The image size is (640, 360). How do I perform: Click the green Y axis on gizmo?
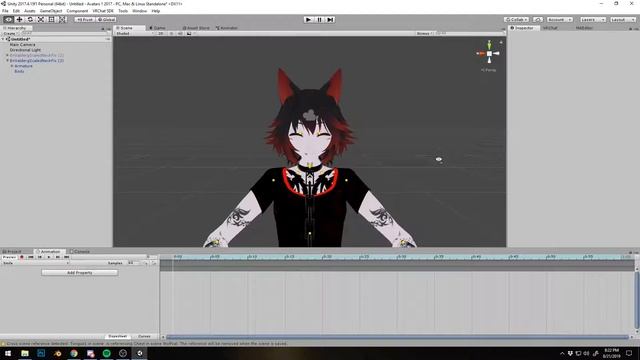coord(489,44)
